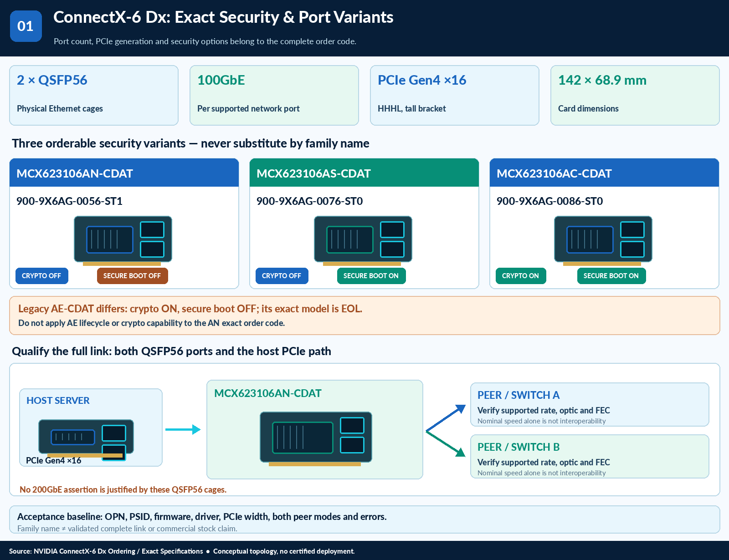Click the green arrow pointing to Switch B
The image size is (729, 560).
(x=446, y=444)
